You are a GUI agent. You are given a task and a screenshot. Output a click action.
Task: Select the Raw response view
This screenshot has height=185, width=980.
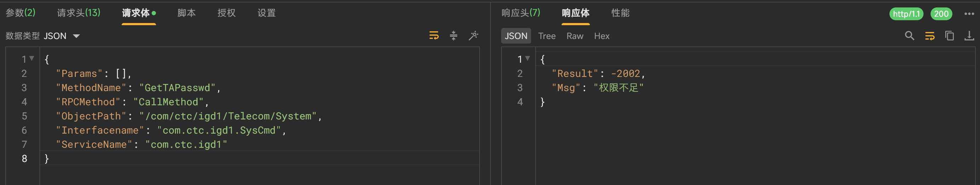coord(574,36)
